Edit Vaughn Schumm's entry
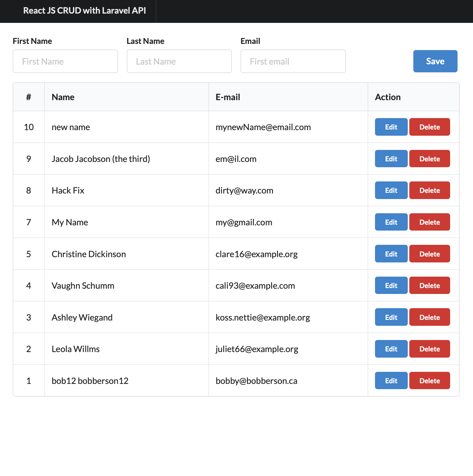This screenshot has width=473, height=476. [x=391, y=285]
